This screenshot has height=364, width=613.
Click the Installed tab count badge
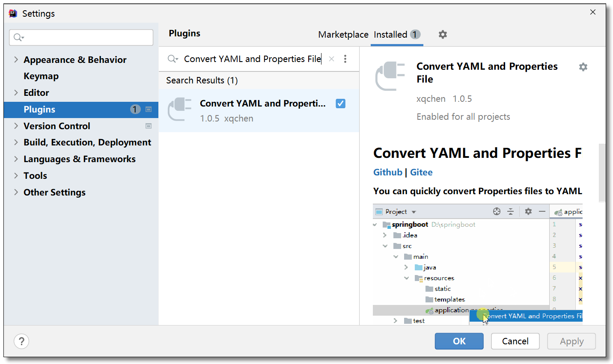(415, 34)
